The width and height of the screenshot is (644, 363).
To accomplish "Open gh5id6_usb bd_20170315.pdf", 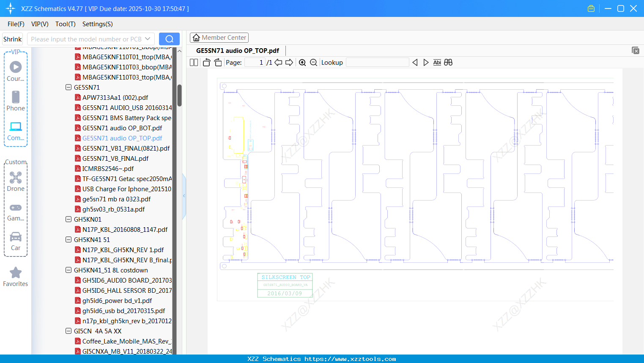I will click(x=123, y=311).
